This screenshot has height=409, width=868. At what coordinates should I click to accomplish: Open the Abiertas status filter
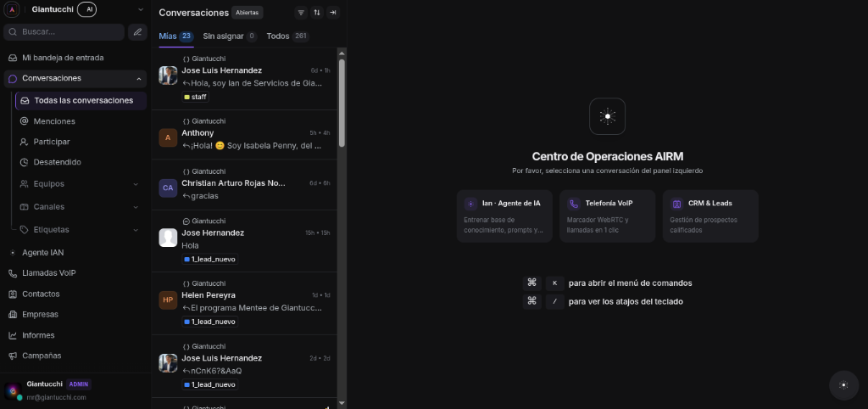pos(247,12)
